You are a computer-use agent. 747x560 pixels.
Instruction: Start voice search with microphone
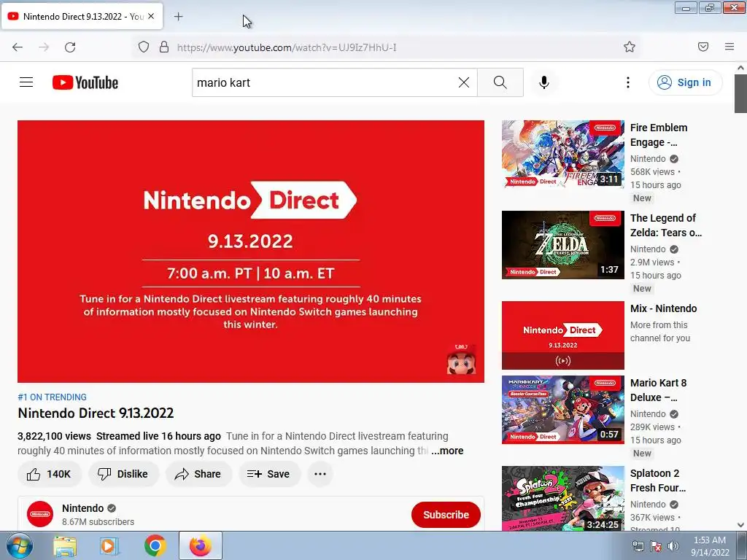click(x=544, y=82)
